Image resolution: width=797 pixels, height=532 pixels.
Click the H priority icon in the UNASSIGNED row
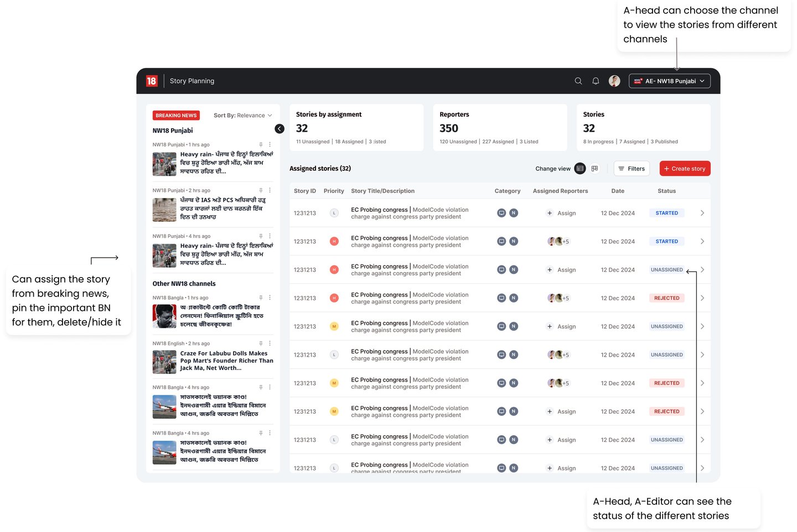(x=334, y=270)
